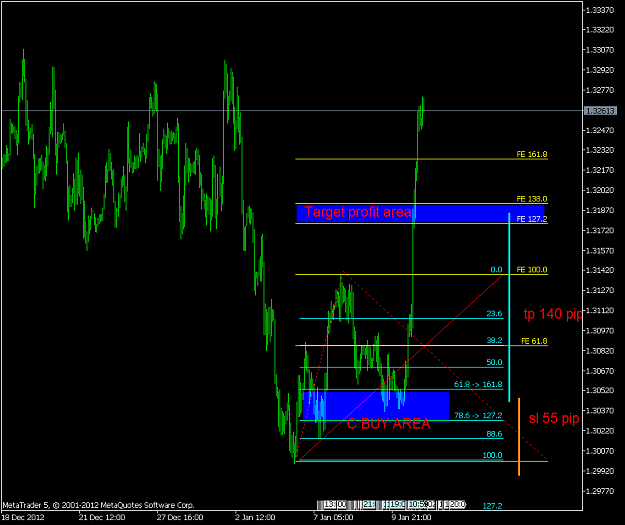This screenshot has height=525, width=625.
Task: Click price scale value 1.31870
Action: [x=600, y=210]
